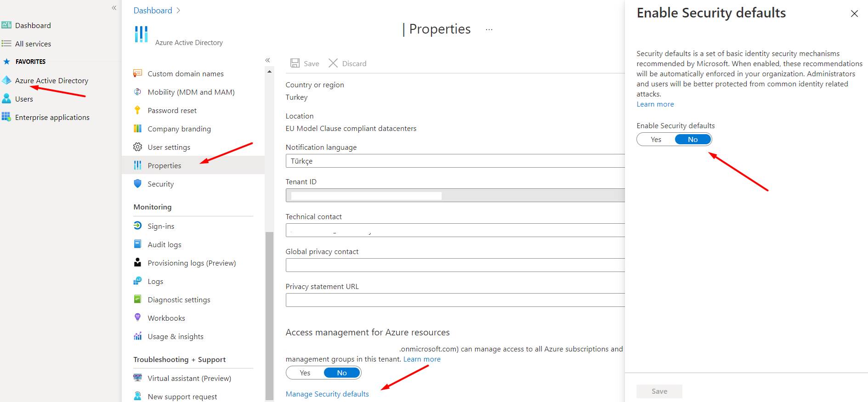Click the Save floppy disk icon
The height and width of the screenshot is (402, 868).
click(295, 63)
